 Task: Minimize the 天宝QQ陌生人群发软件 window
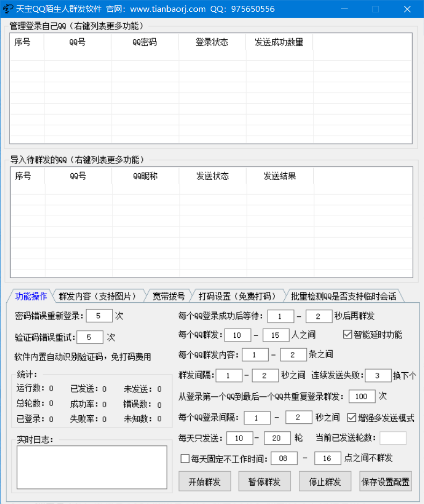(344, 9)
